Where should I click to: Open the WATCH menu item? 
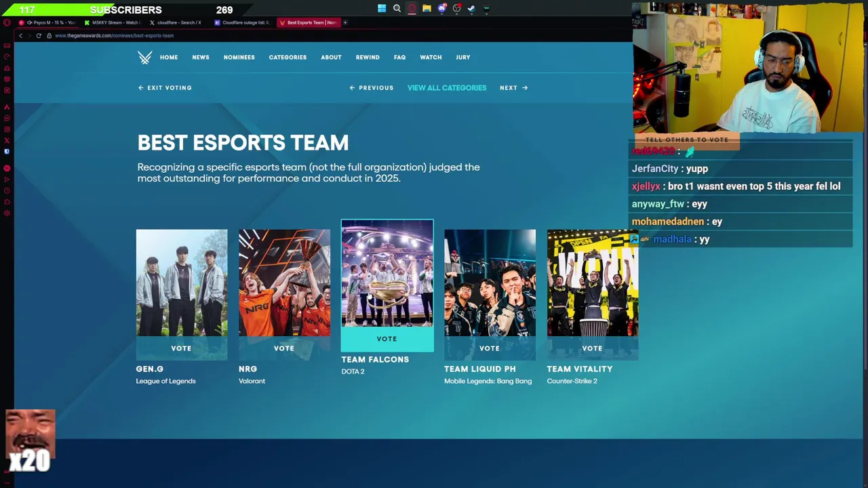tap(431, 58)
